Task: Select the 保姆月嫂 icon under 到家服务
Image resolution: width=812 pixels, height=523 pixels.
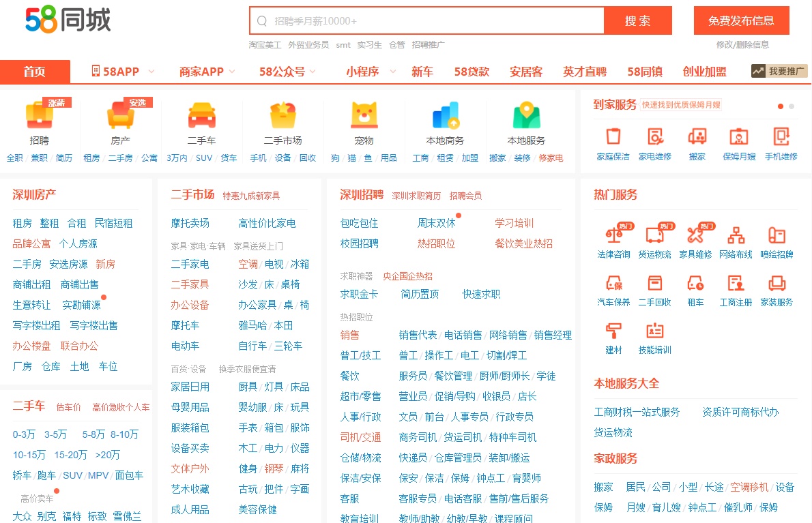Action: (x=739, y=136)
